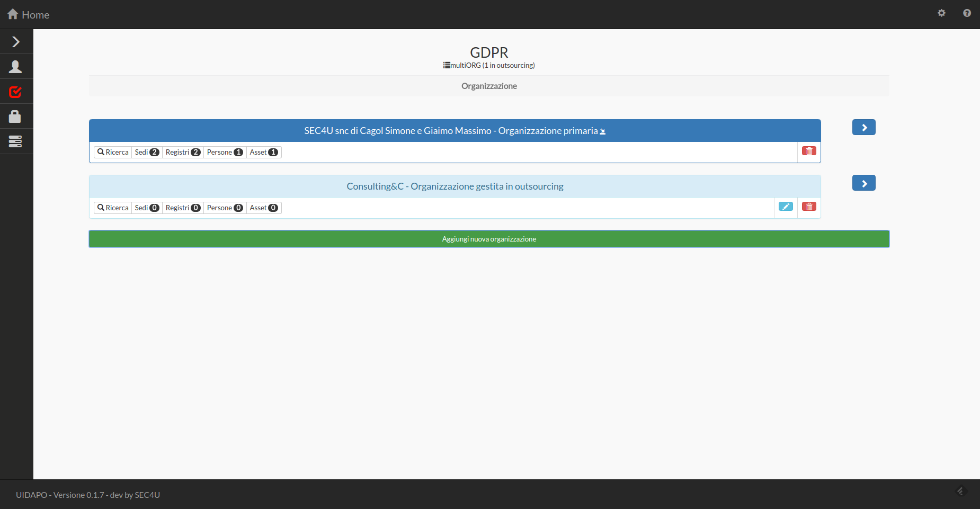
Task: Open the settings gear icon
Action: 941,13
